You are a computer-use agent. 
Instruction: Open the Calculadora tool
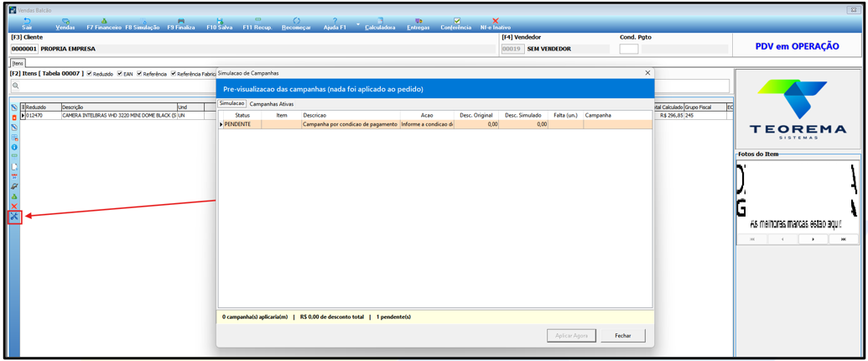click(x=380, y=24)
